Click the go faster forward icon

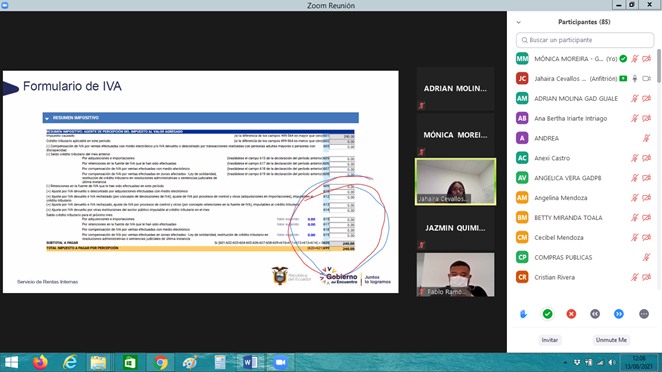coord(619,314)
